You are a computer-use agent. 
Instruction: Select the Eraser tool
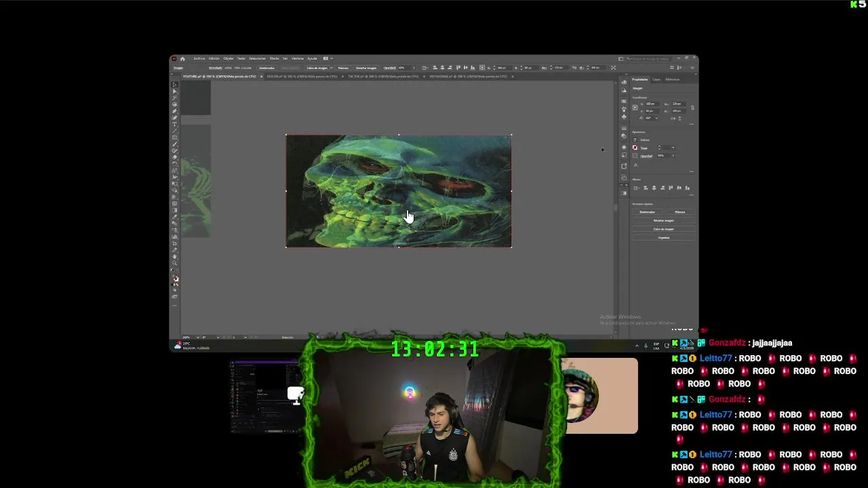175,157
